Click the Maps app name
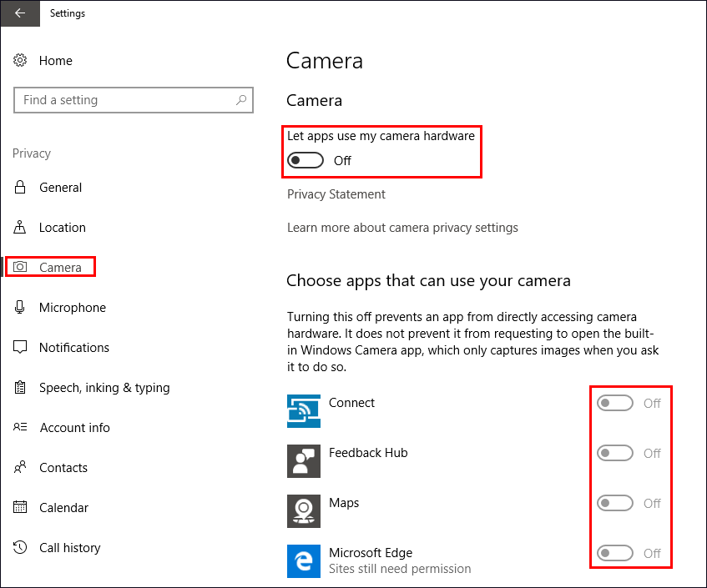This screenshot has height=588, width=707. coord(344,503)
